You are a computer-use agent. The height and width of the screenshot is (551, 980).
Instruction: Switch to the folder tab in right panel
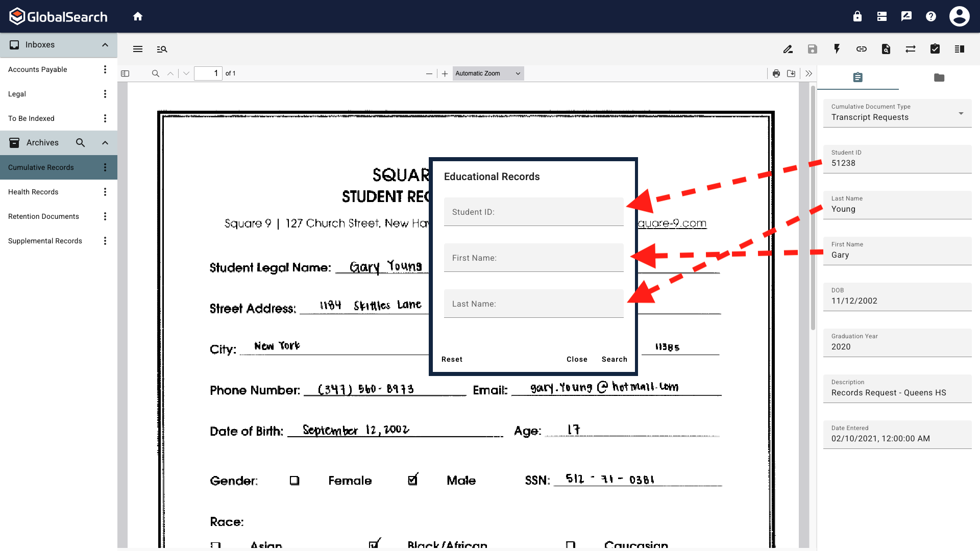[x=939, y=78]
